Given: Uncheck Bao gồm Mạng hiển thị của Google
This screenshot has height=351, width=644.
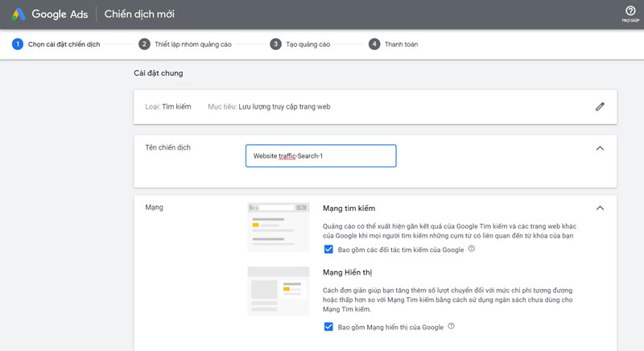Looking at the screenshot, I should (328, 327).
